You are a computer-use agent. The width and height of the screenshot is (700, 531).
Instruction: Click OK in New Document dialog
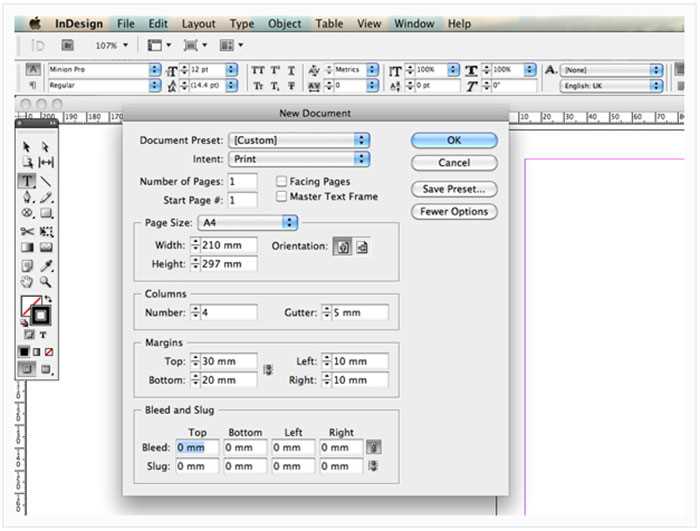tap(454, 140)
